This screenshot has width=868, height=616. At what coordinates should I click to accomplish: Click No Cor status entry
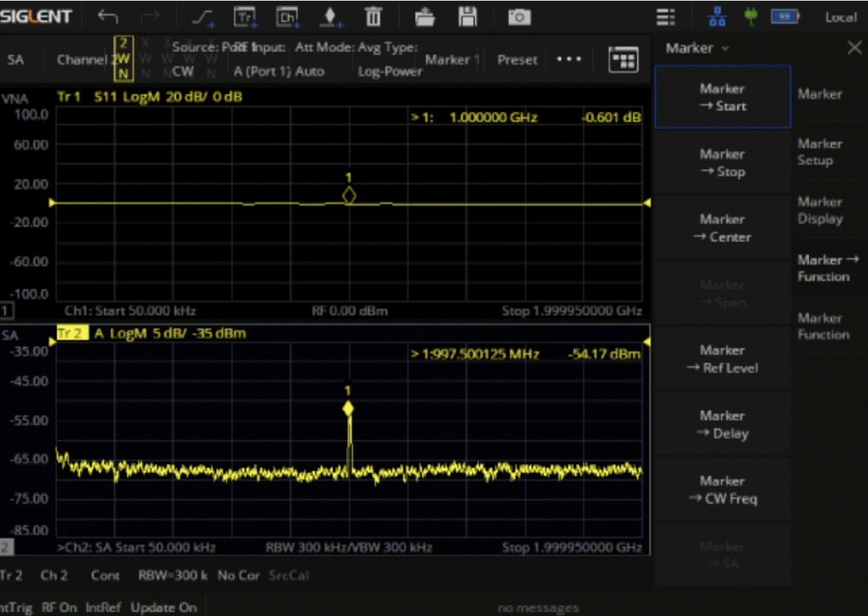click(x=239, y=575)
